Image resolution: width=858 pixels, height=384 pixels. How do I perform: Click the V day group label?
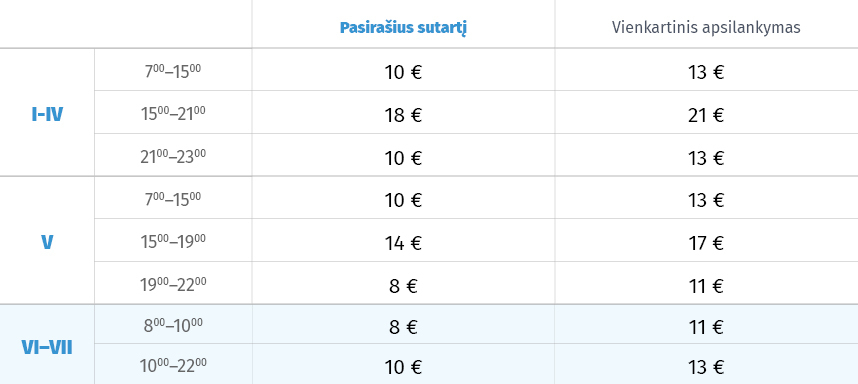pos(47,242)
